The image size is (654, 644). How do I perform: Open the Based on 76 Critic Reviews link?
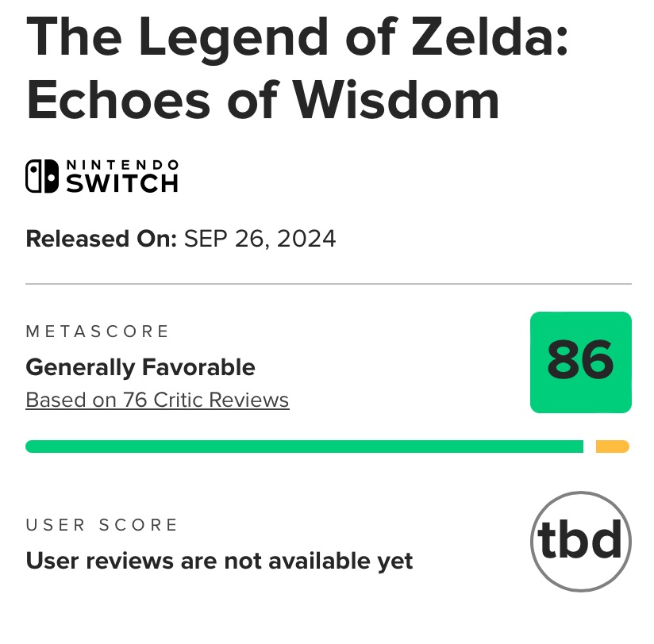[x=157, y=400]
